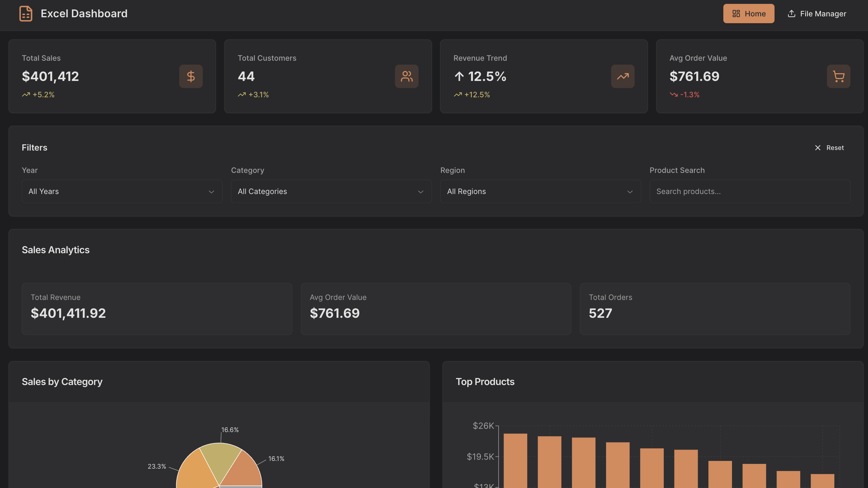Viewport: 868px width, 488px height.
Task: Click the upload icon next to File Manager
Action: 791,13
